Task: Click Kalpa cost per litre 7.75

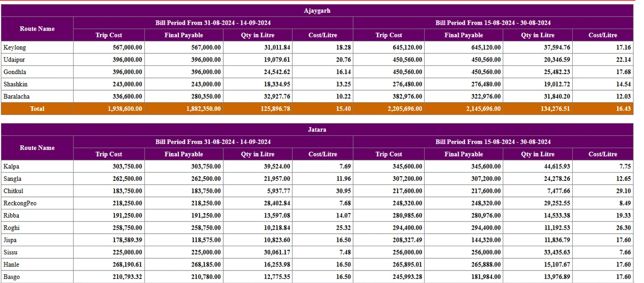Action: [x=625, y=167]
